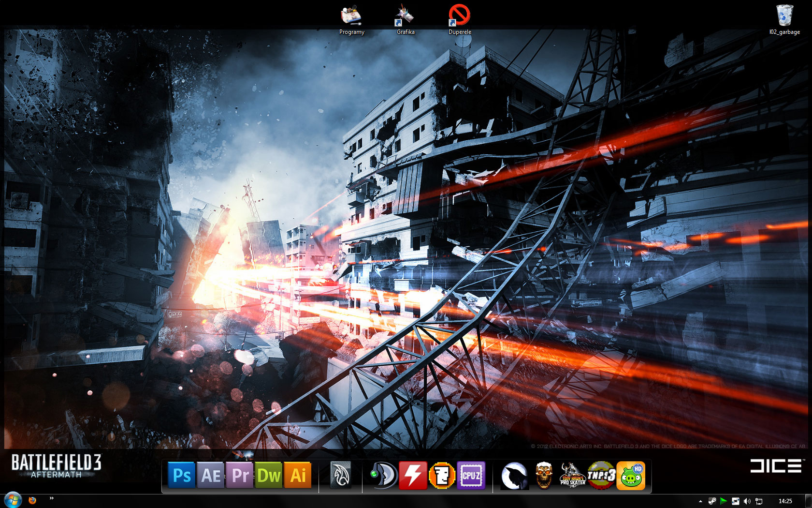The height and width of the screenshot is (508, 812).
Task: Open the Windows Start menu
Action: (x=13, y=500)
